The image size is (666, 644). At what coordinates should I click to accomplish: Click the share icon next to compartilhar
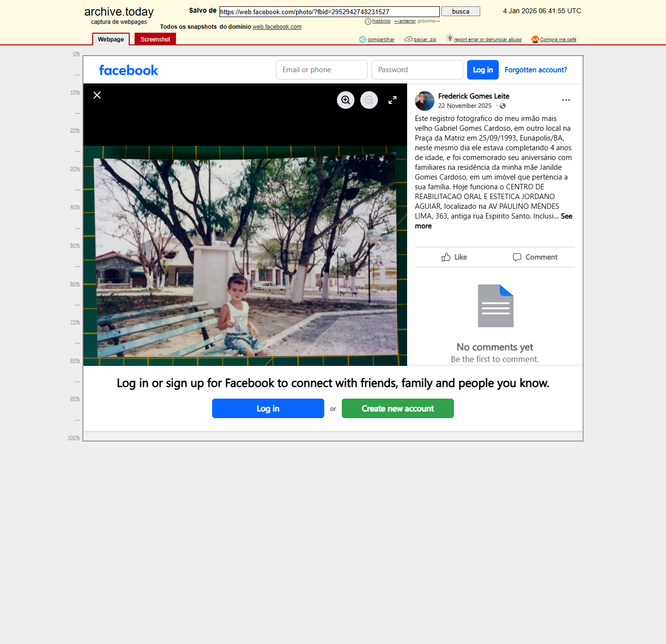click(363, 40)
